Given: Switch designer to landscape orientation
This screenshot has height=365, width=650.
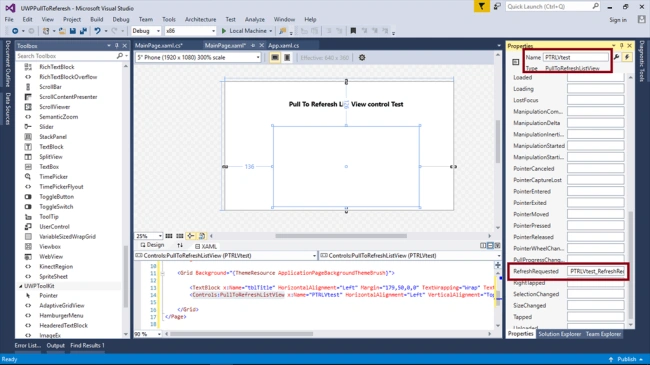Looking at the screenshot, I should coord(275,58).
